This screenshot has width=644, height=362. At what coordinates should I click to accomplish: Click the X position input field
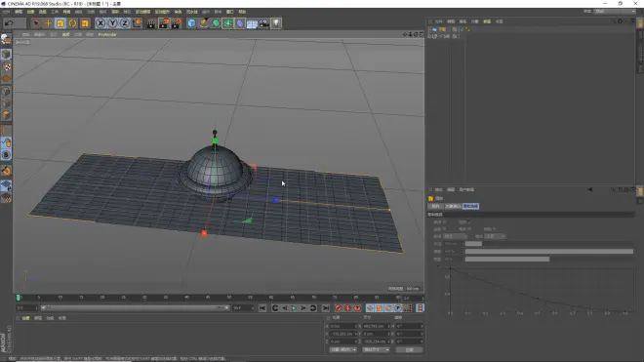[343, 326]
